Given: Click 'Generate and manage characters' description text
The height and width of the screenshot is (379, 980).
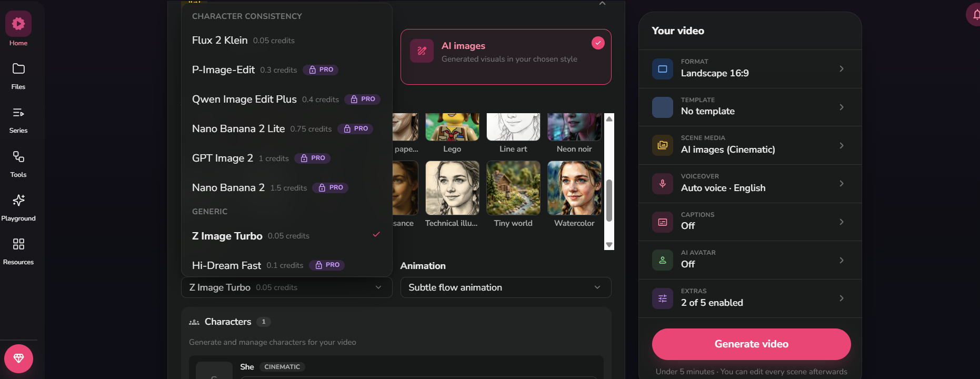Looking at the screenshot, I should tap(273, 342).
